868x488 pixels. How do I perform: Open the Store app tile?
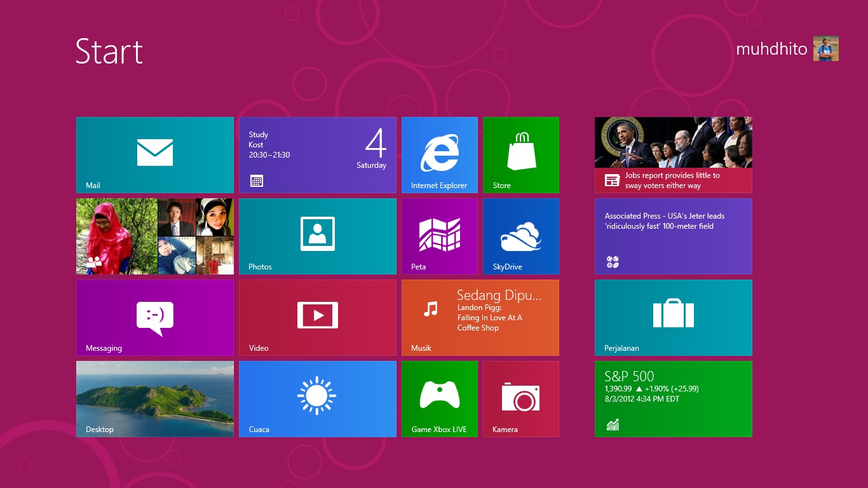(x=520, y=154)
